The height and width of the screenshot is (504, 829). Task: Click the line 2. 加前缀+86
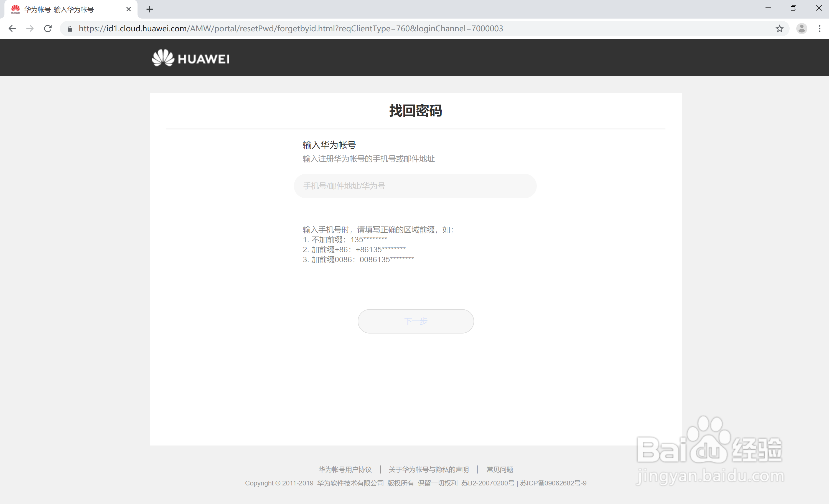[x=354, y=249]
